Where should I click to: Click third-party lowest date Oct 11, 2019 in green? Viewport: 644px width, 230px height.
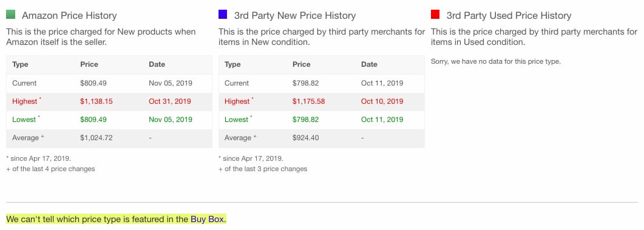tap(382, 120)
